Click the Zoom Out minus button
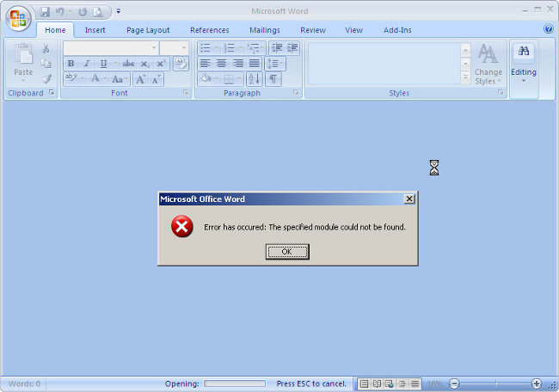This screenshot has height=392, width=559. (x=454, y=383)
